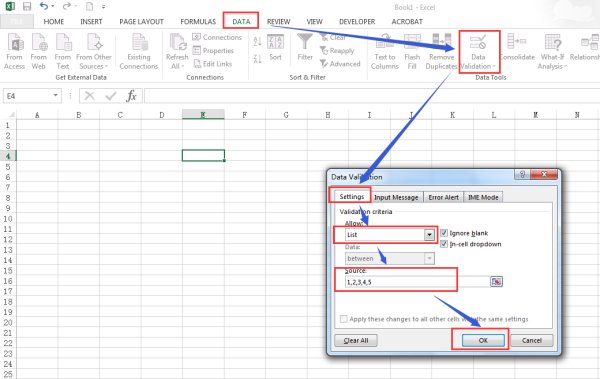
Task: Expand the Allow list dropdown arrow
Action: click(x=429, y=235)
